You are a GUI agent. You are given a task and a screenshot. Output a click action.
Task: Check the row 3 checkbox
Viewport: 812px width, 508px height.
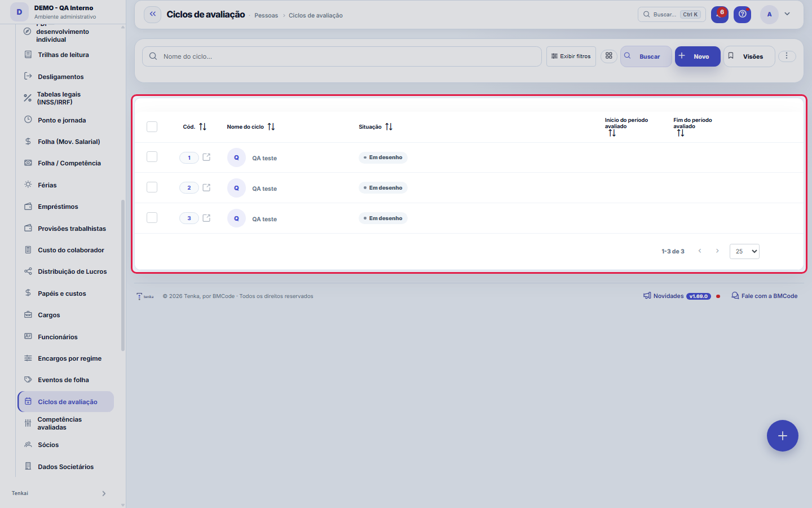152,217
